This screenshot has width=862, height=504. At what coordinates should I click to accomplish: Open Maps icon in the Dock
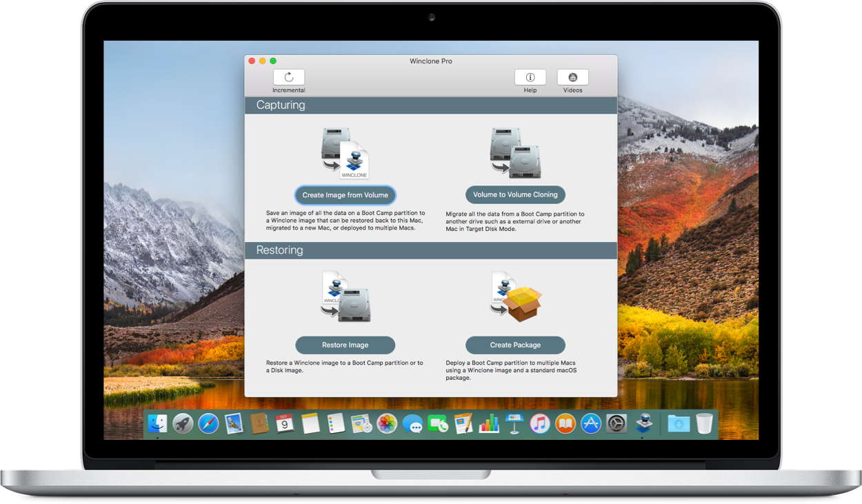361,423
